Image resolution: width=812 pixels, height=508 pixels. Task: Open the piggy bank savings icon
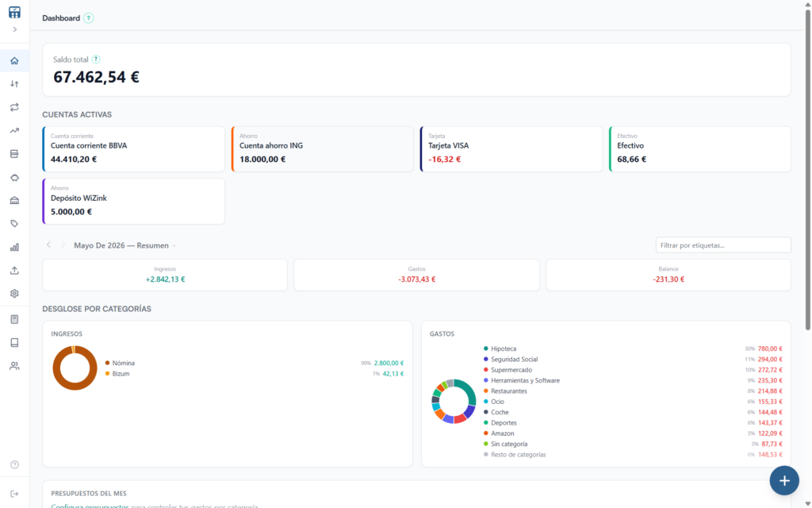[x=14, y=177]
